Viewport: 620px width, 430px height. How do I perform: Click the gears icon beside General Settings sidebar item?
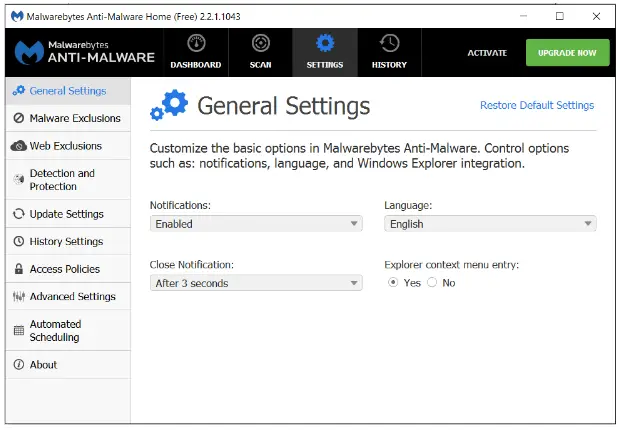[x=19, y=91]
